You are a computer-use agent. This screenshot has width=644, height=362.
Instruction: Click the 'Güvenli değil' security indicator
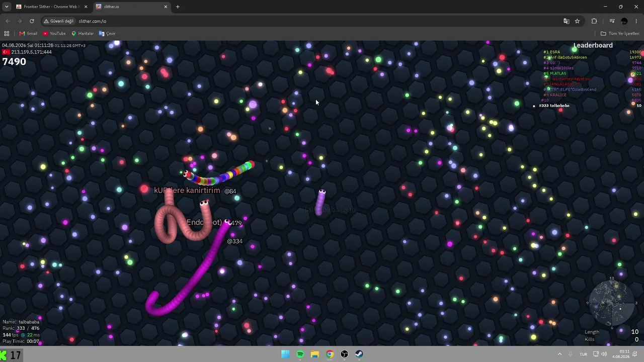pyautogui.click(x=59, y=21)
